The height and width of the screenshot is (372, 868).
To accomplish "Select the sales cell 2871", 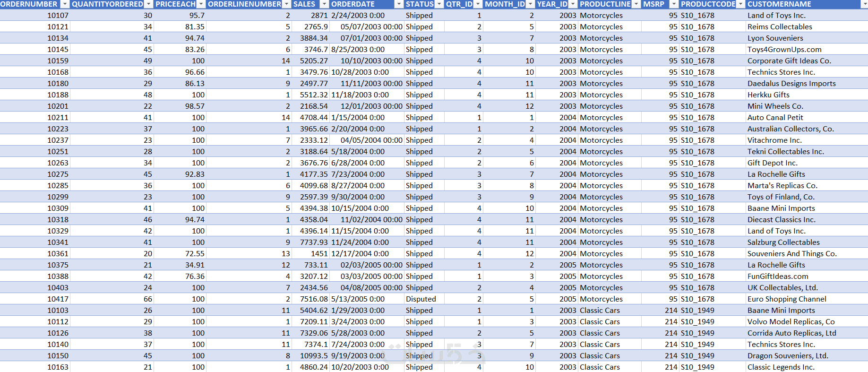I will pyautogui.click(x=310, y=16).
